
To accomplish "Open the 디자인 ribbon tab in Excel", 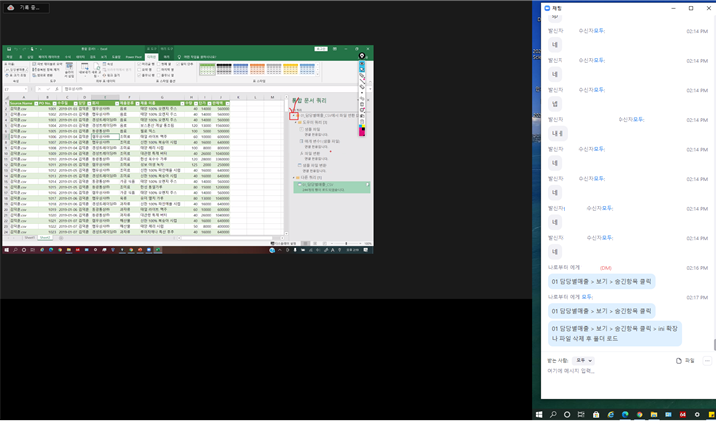I will pyautogui.click(x=152, y=57).
